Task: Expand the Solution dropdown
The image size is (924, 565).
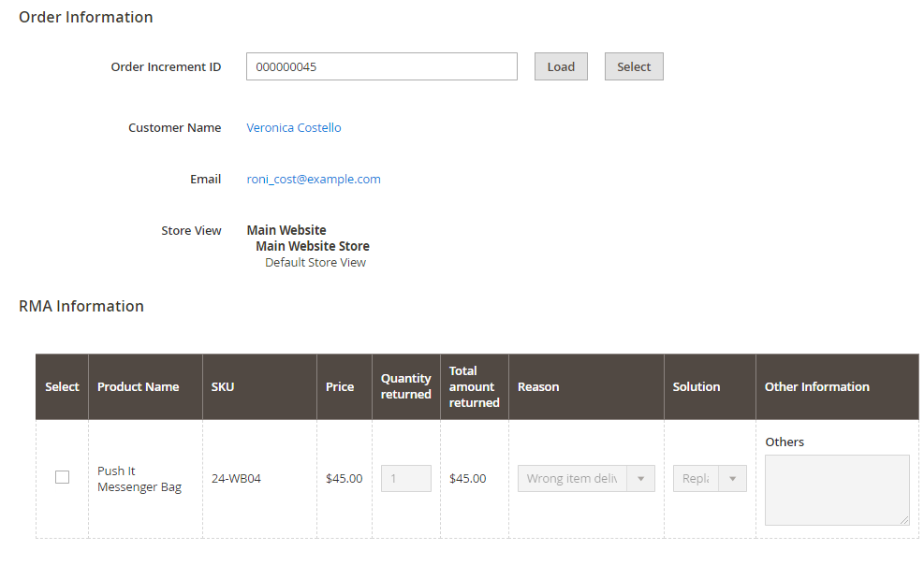Action: (709, 479)
